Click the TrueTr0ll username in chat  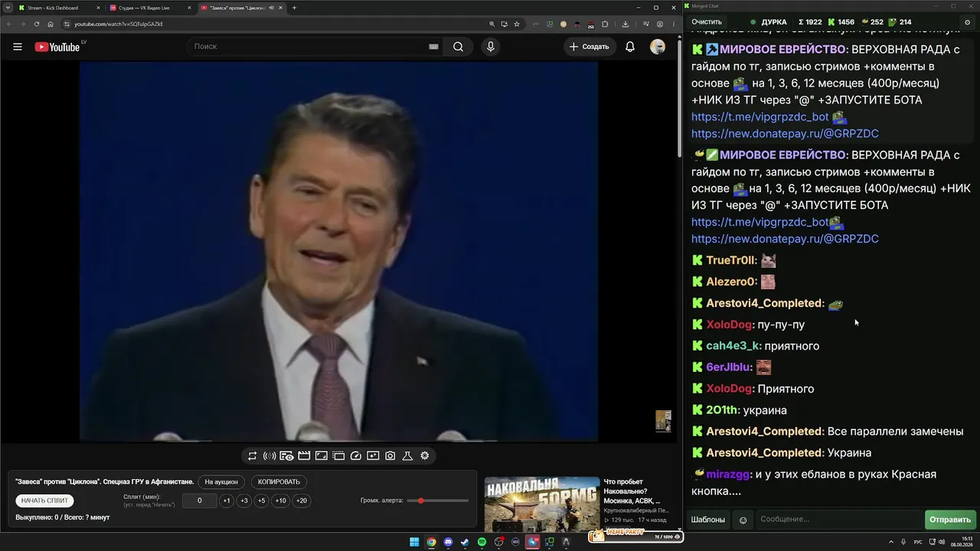click(x=730, y=261)
